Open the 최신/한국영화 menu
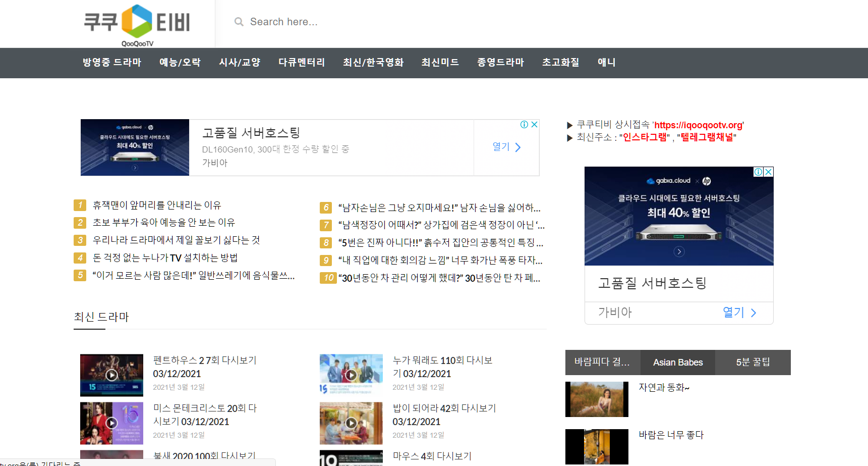 point(373,62)
